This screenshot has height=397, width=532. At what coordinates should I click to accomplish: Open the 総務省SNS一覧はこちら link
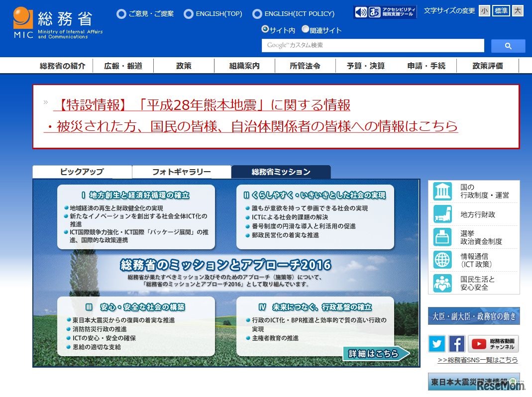coord(478,360)
